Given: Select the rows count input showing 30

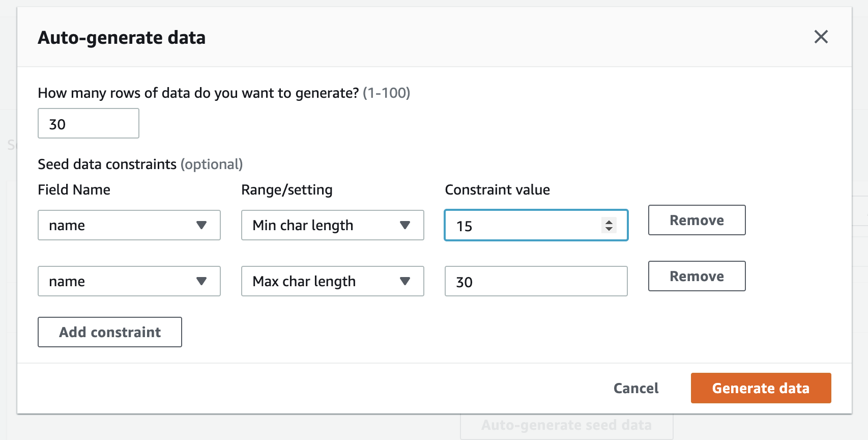Looking at the screenshot, I should pyautogui.click(x=88, y=123).
